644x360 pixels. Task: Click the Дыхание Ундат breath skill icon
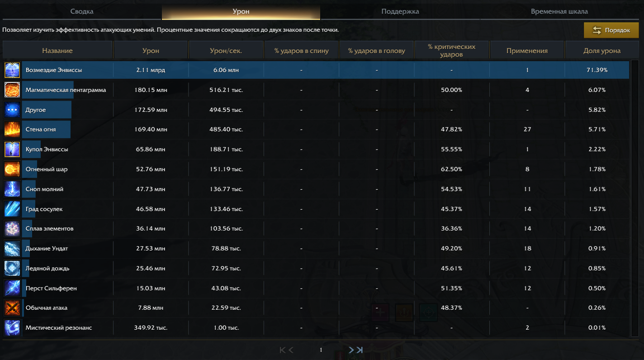11,248
